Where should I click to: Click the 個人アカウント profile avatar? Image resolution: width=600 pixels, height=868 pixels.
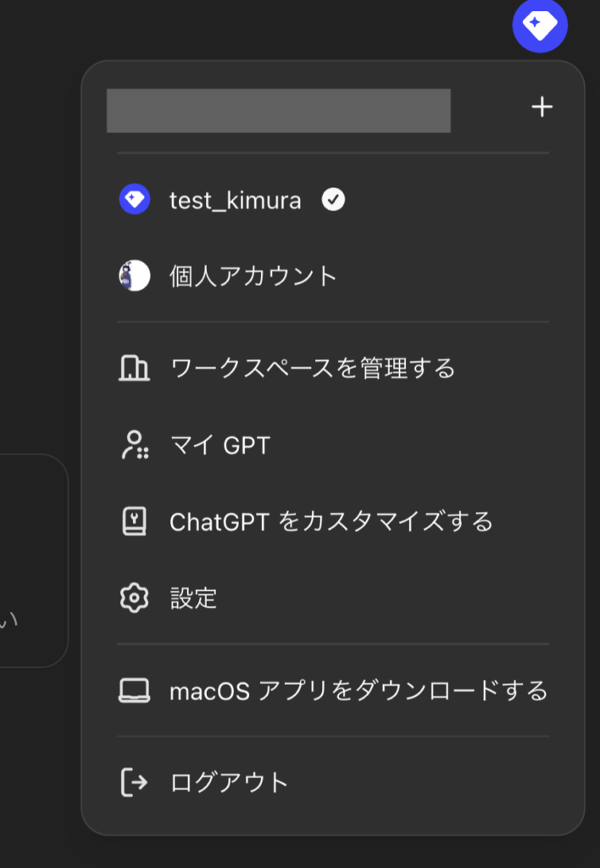click(x=132, y=274)
